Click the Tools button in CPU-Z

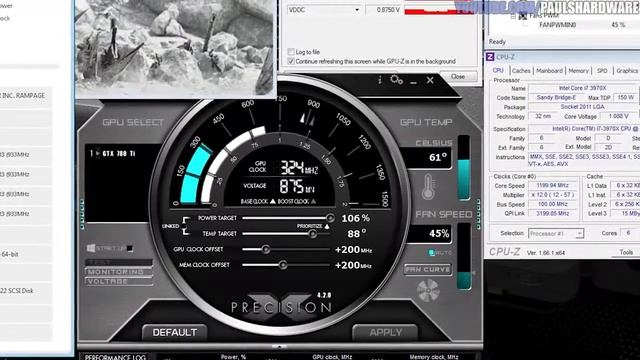(x=626, y=252)
